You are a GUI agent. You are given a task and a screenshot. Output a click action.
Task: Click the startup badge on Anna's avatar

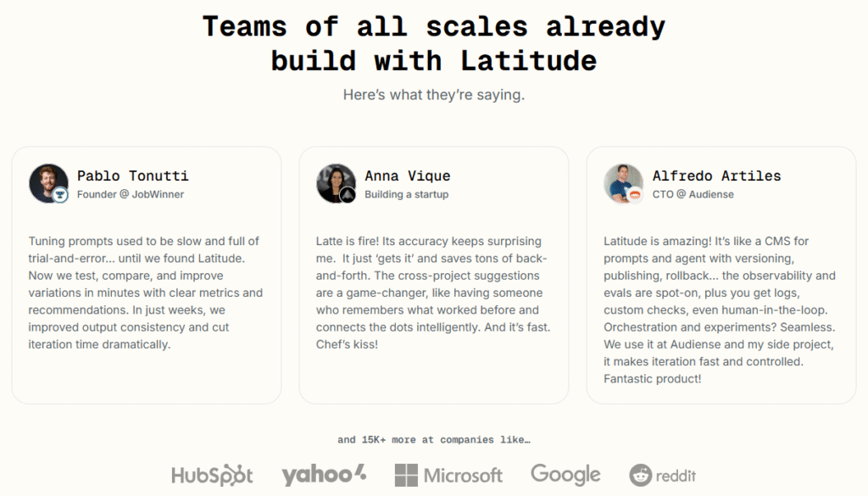348,195
